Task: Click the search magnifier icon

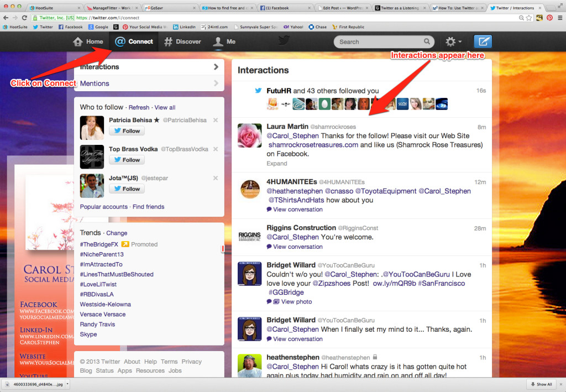Action: pyautogui.click(x=427, y=41)
